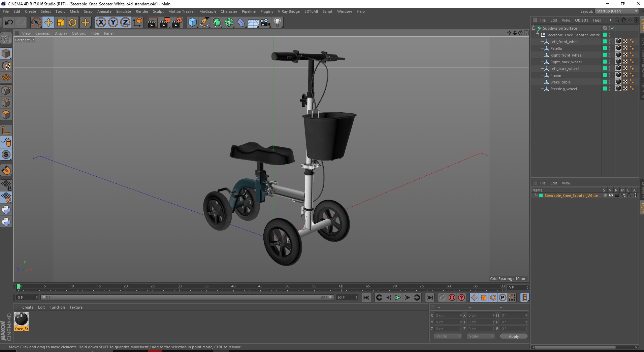Open the spline Pen tool
This screenshot has width=644, height=352.
tap(205, 23)
